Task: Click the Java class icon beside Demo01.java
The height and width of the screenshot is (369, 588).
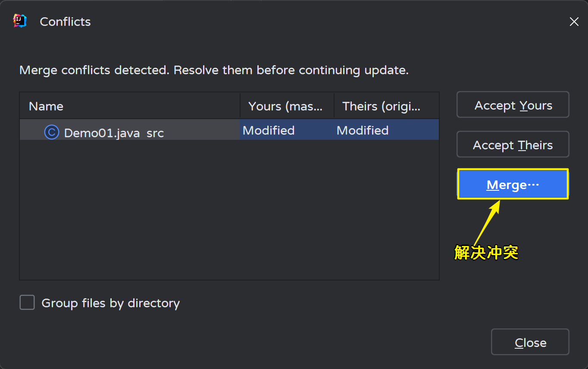Action: tap(51, 132)
